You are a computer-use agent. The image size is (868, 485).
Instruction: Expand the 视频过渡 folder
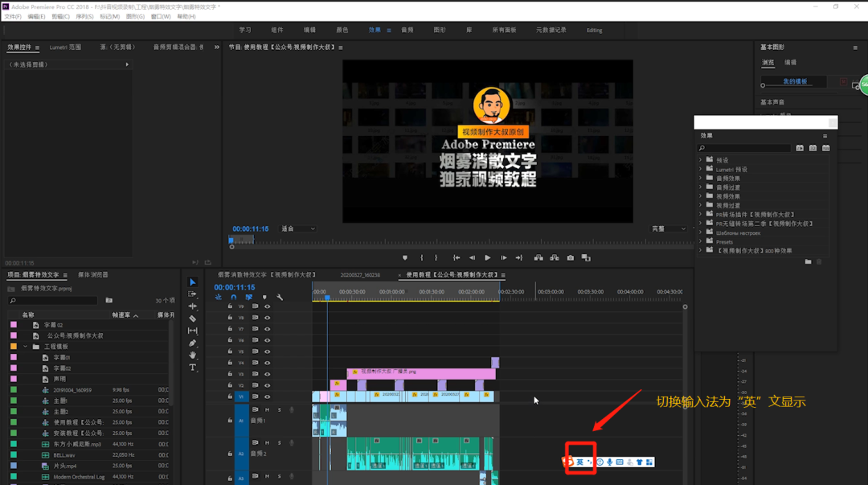click(x=700, y=205)
